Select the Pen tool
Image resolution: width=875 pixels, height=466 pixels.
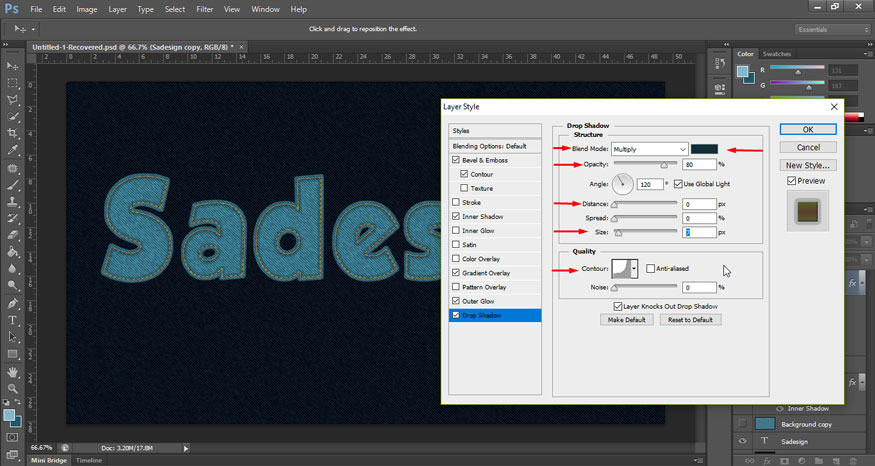[12, 304]
